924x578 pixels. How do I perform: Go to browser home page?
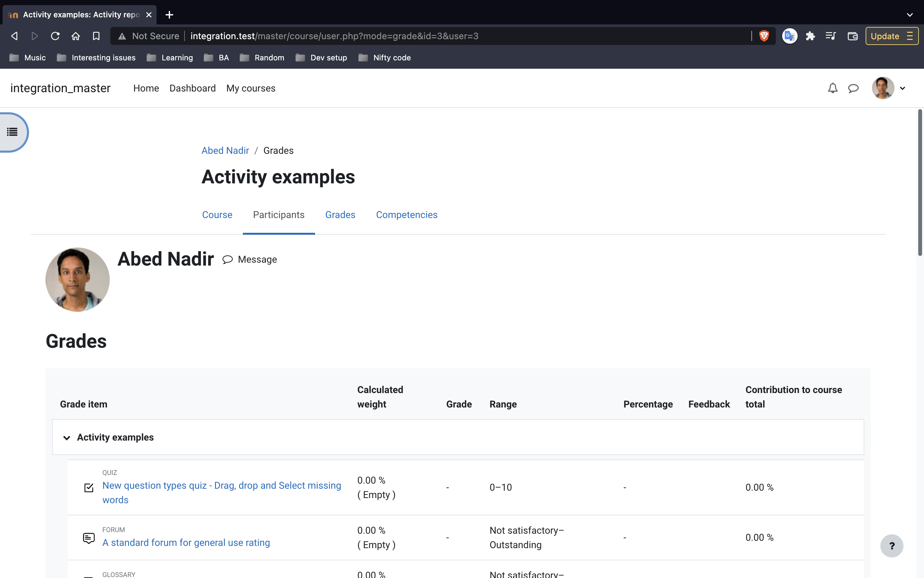[76, 36]
